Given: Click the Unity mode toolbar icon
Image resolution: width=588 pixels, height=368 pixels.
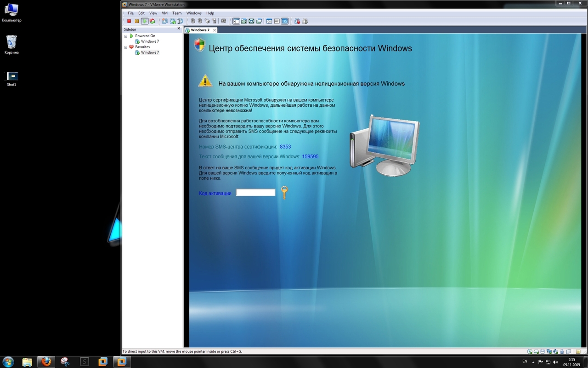Looking at the screenshot, I should tap(259, 21).
